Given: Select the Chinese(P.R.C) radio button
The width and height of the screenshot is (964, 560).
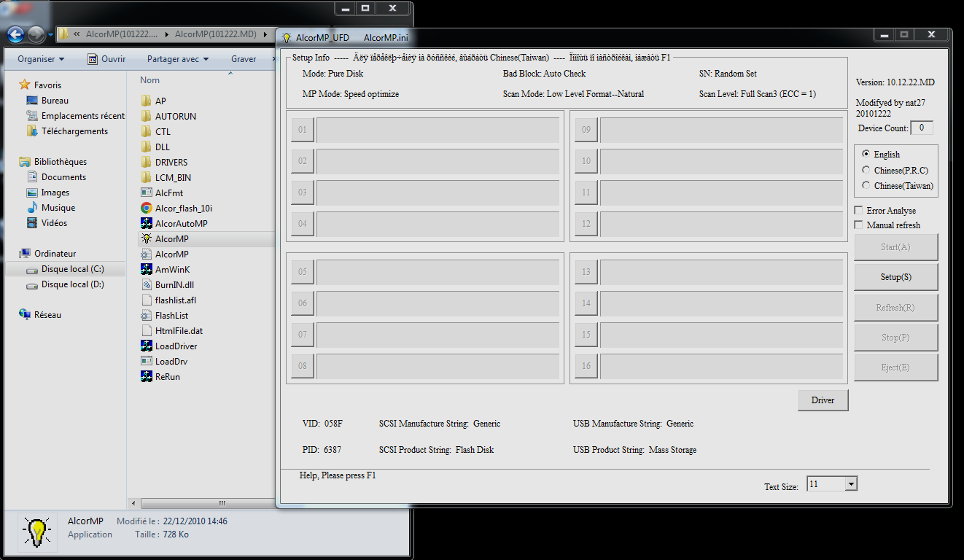Looking at the screenshot, I should pyautogui.click(x=866, y=170).
